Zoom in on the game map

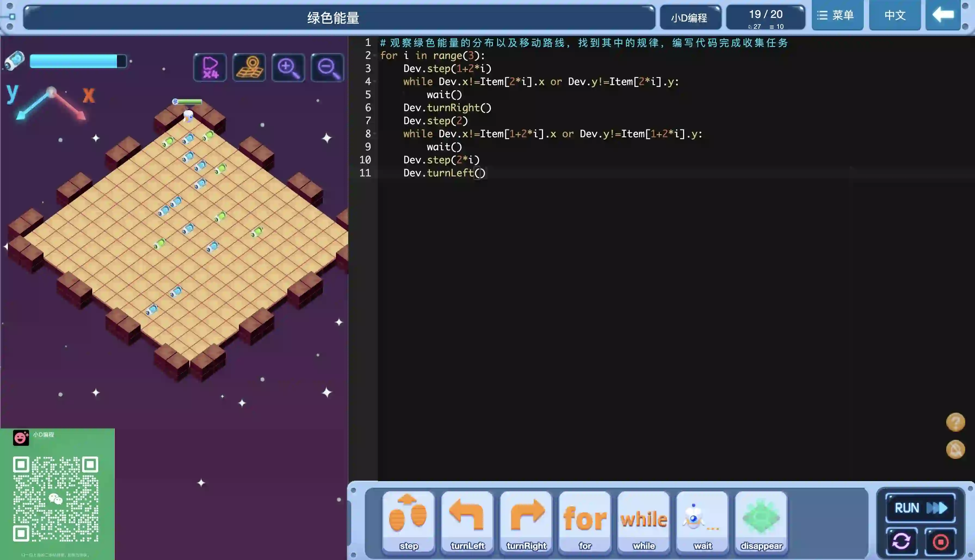click(x=288, y=68)
